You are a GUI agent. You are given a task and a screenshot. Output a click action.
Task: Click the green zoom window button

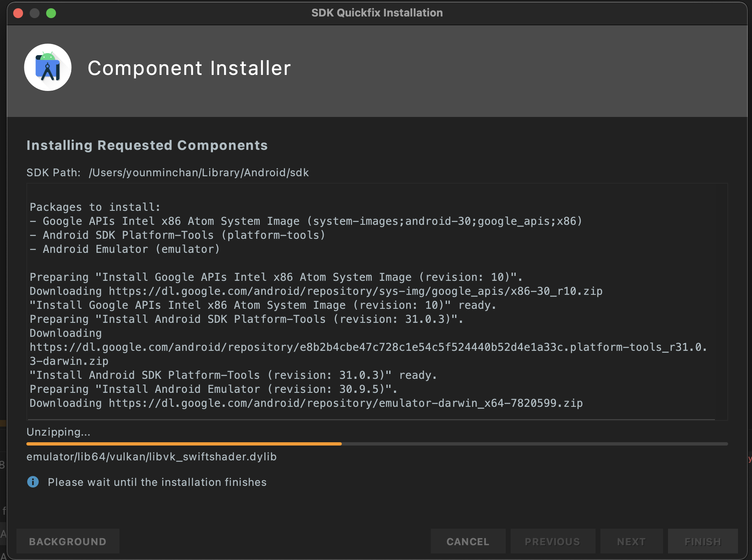(51, 13)
